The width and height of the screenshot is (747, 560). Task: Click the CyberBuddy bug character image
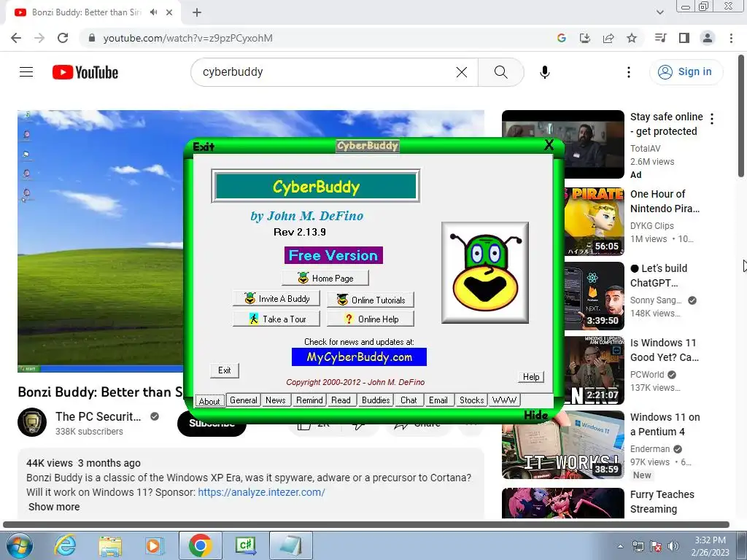tap(485, 273)
